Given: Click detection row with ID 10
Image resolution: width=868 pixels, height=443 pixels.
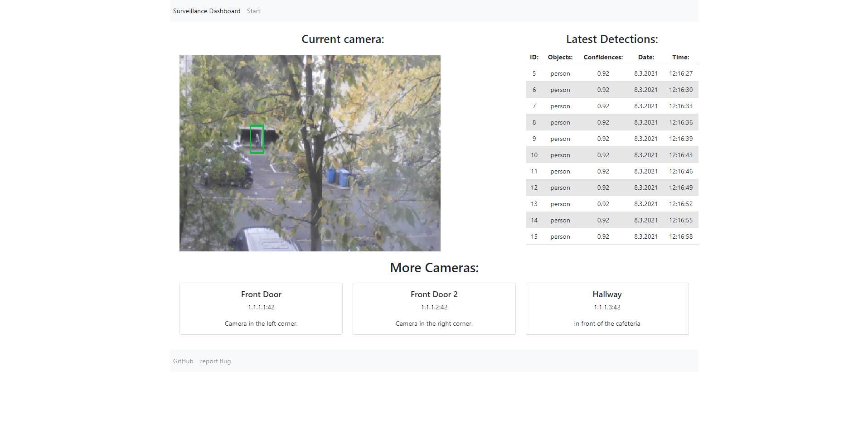Looking at the screenshot, I should pyautogui.click(x=611, y=155).
